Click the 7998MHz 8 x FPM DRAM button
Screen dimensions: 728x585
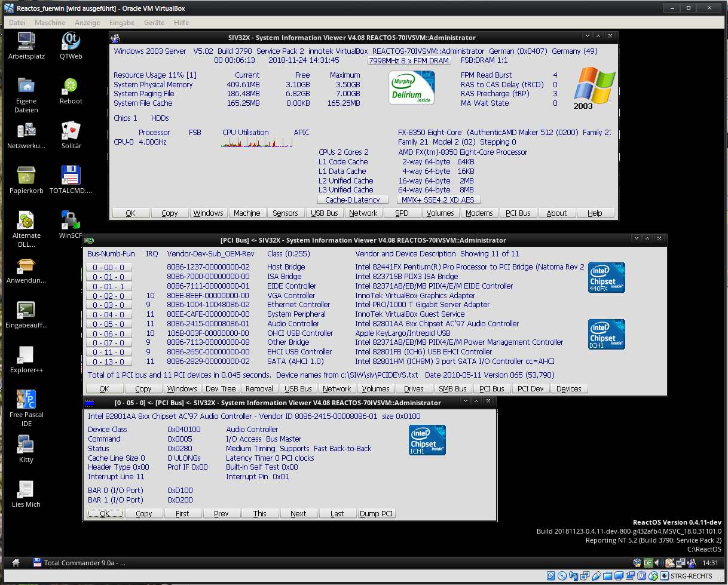(409, 60)
